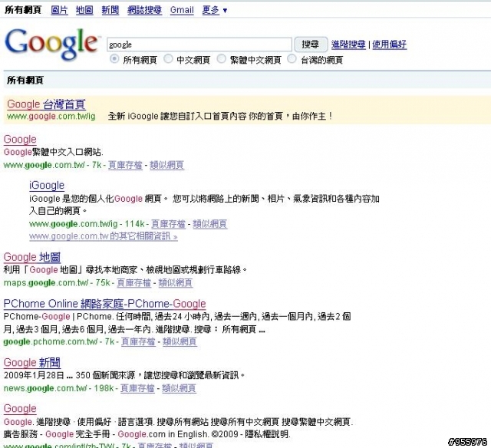This screenshot has width=491, height=448.
Task: Click the 搜尋 search button
Action: tap(311, 44)
